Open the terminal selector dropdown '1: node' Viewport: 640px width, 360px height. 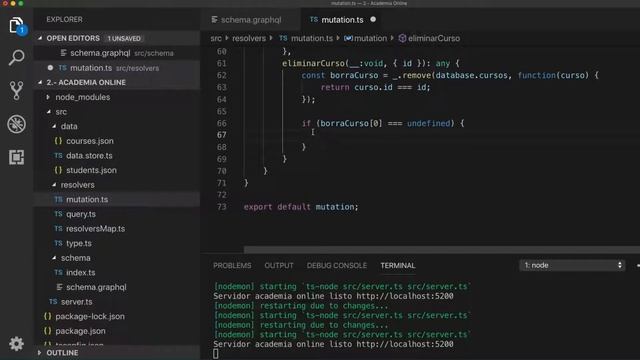click(572, 265)
